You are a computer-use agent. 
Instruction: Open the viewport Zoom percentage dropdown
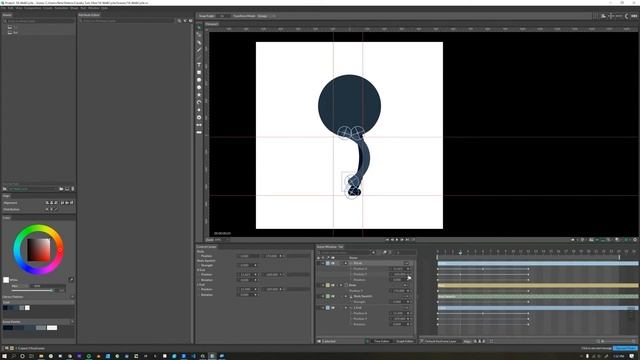(221, 240)
